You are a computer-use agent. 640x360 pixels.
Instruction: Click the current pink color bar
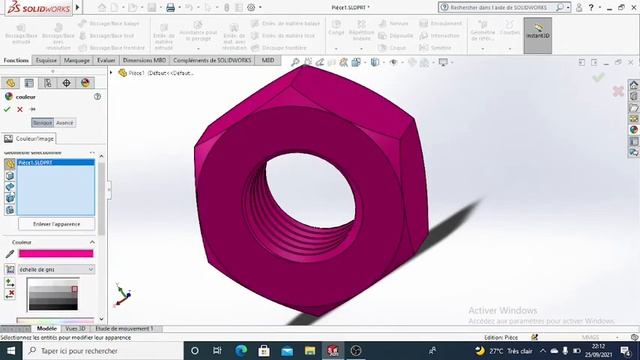56,254
